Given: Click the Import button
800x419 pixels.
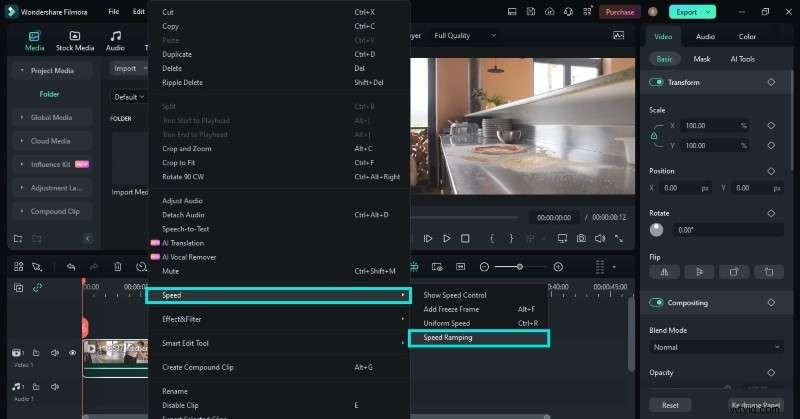Looking at the screenshot, I should pos(126,68).
